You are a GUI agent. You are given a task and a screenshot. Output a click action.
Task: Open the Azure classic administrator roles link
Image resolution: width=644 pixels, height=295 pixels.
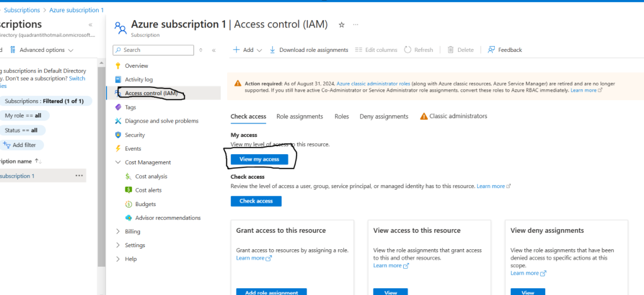(x=373, y=83)
